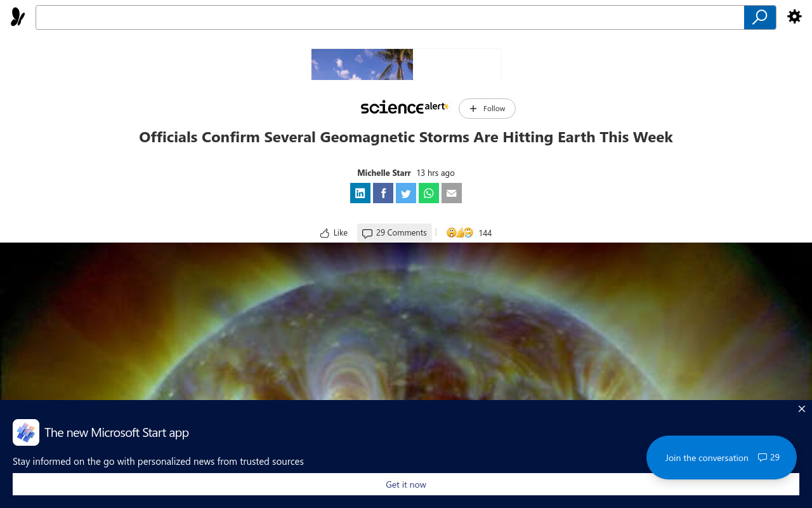Share the article by email icon
This screenshot has width=812, height=508.
click(452, 193)
